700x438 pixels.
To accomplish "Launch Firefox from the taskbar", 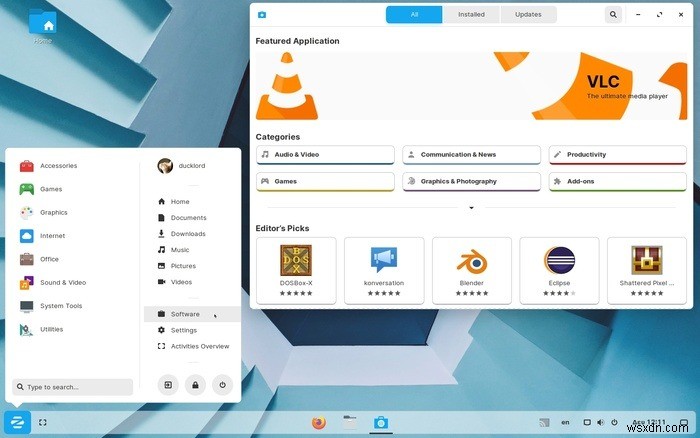I will pyautogui.click(x=319, y=422).
